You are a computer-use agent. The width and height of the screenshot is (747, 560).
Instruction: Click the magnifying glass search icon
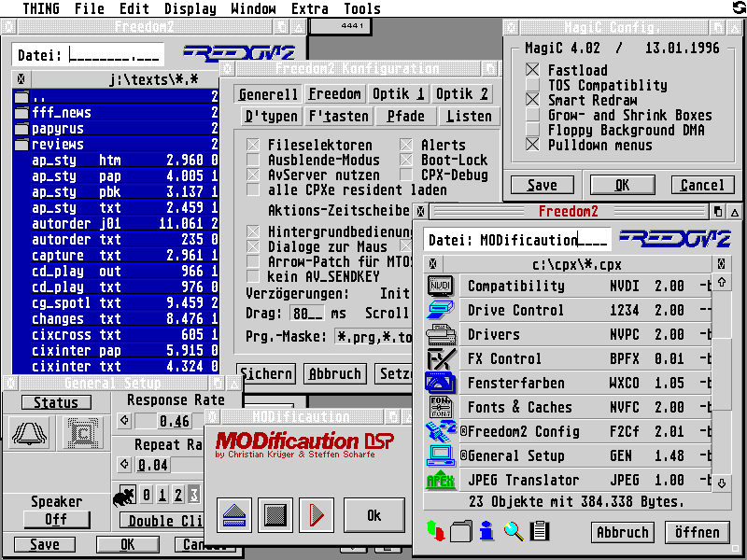point(514,531)
